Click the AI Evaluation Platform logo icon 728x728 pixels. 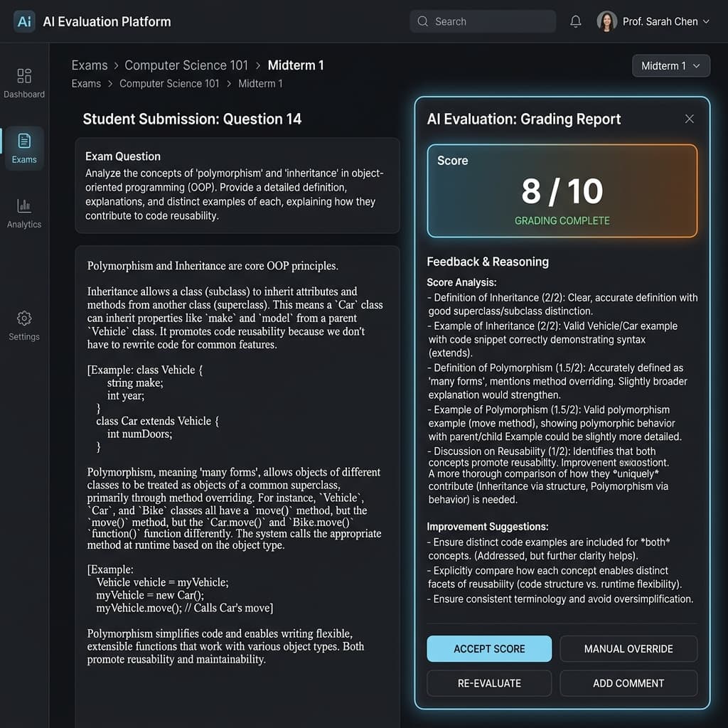[24, 21]
